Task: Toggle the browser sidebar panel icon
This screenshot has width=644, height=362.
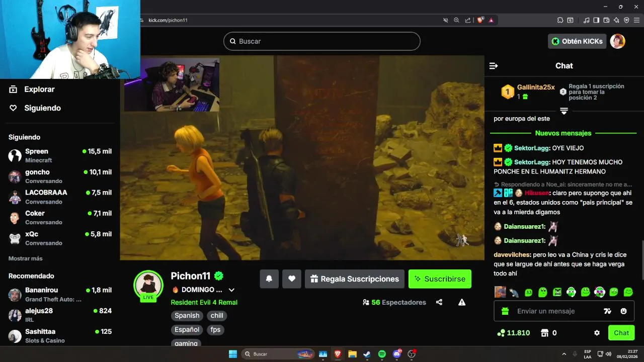Action: click(x=596, y=20)
